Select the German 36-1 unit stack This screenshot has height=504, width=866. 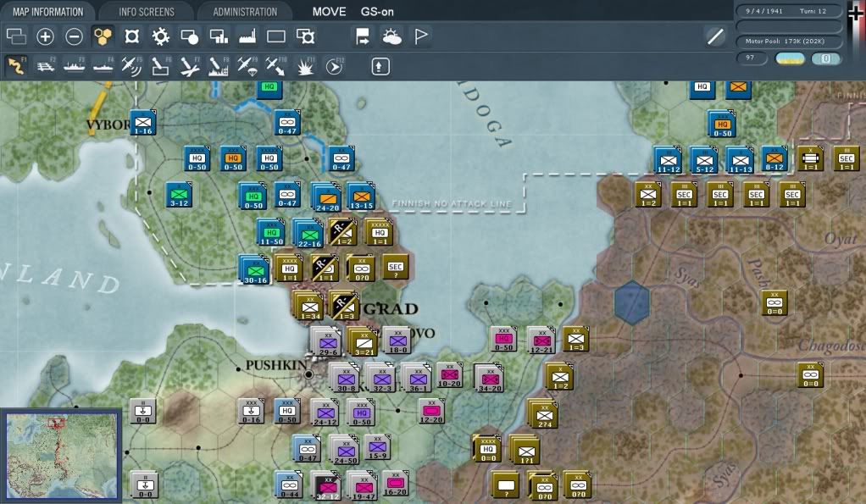(x=417, y=378)
